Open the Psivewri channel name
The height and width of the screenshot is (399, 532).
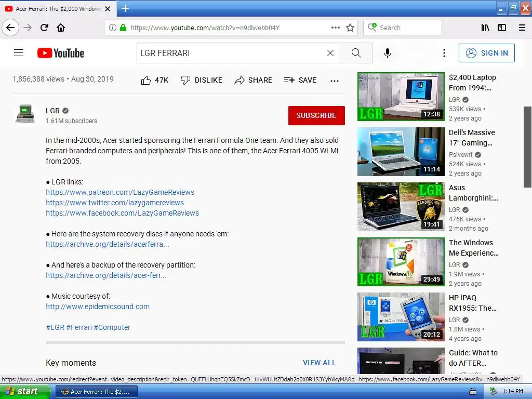(x=460, y=155)
